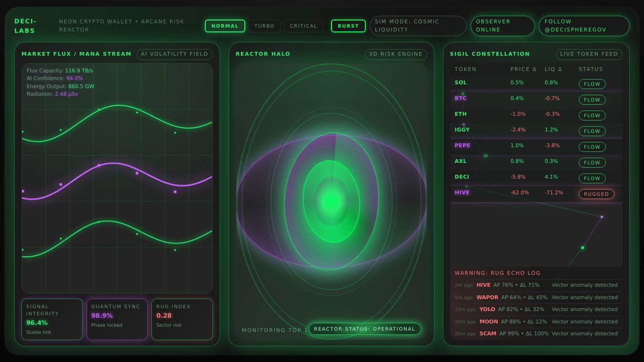Open the WAPOR rug echo log entry
Viewport: 644px width, 362px height.
click(x=536, y=297)
